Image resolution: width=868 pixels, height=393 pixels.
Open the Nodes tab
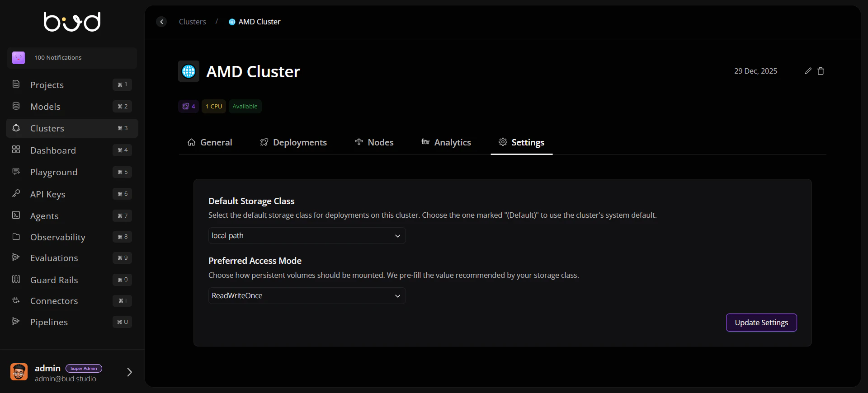point(374,142)
